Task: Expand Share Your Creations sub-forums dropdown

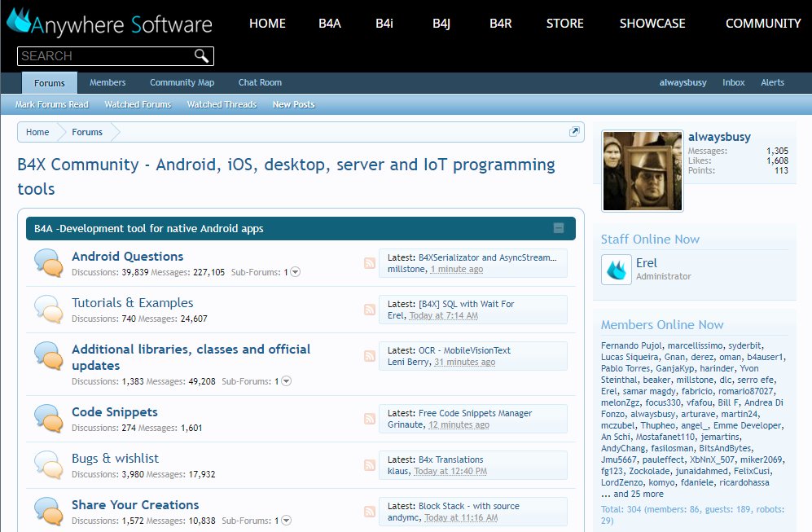Action: click(x=286, y=521)
